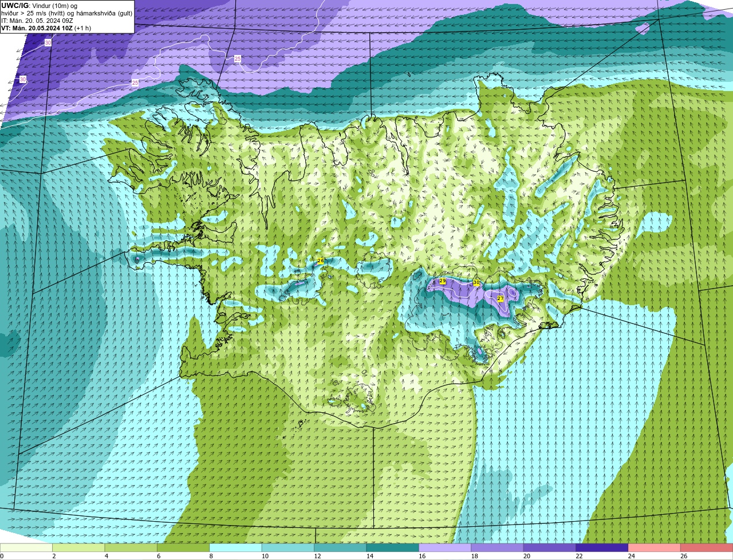Image resolution: width=733 pixels, height=560 pixels.
Task: Click the white contour label 30 near the top edge
Action: point(48,43)
